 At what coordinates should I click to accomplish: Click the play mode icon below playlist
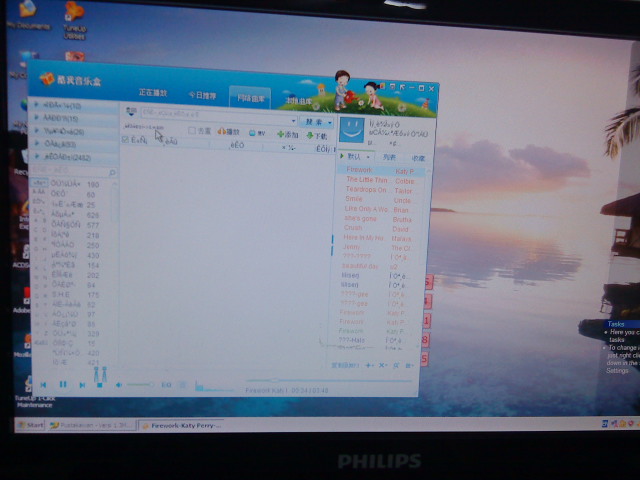pyautogui.click(x=409, y=365)
